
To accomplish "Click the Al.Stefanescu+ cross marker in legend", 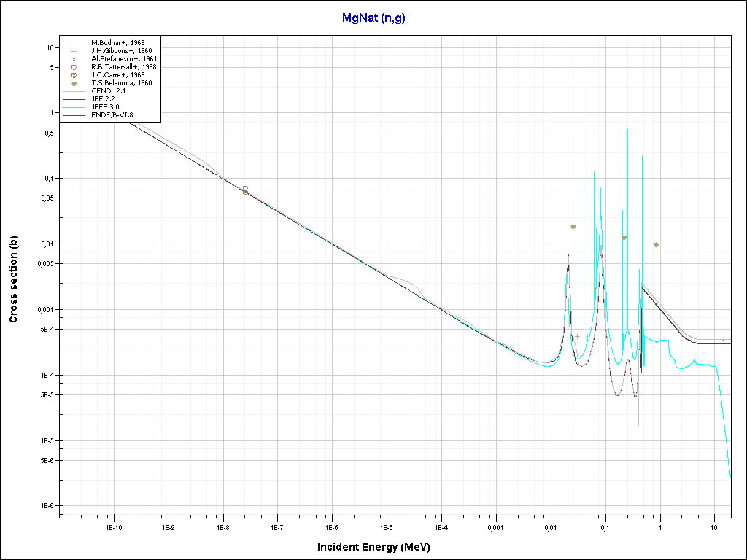I will [74, 59].
